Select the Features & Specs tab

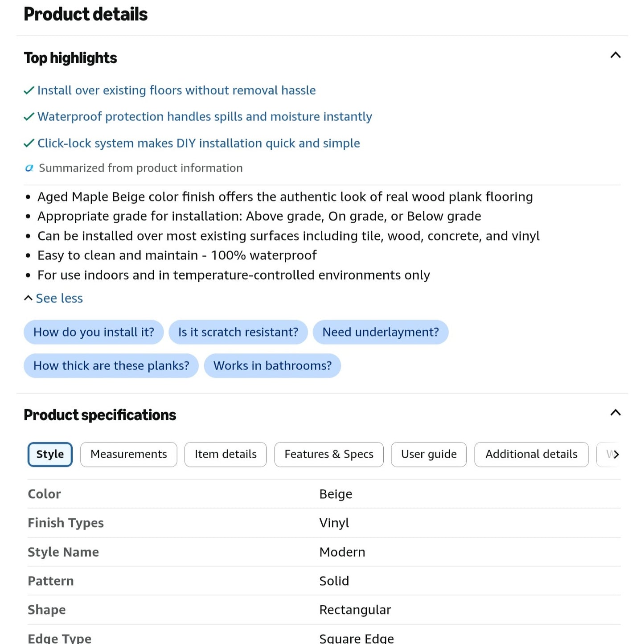(x=329, y=454)
